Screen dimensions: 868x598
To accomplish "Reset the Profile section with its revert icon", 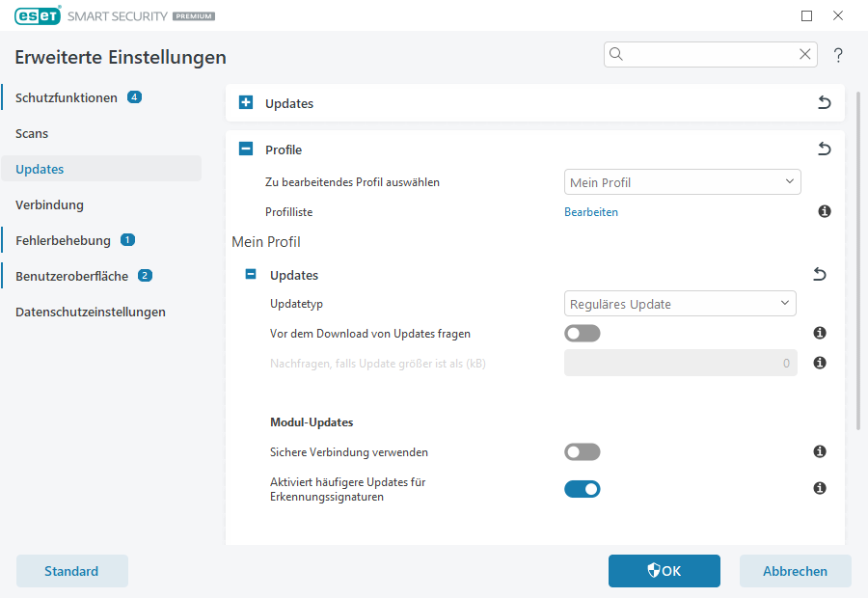I will point(823,149).
